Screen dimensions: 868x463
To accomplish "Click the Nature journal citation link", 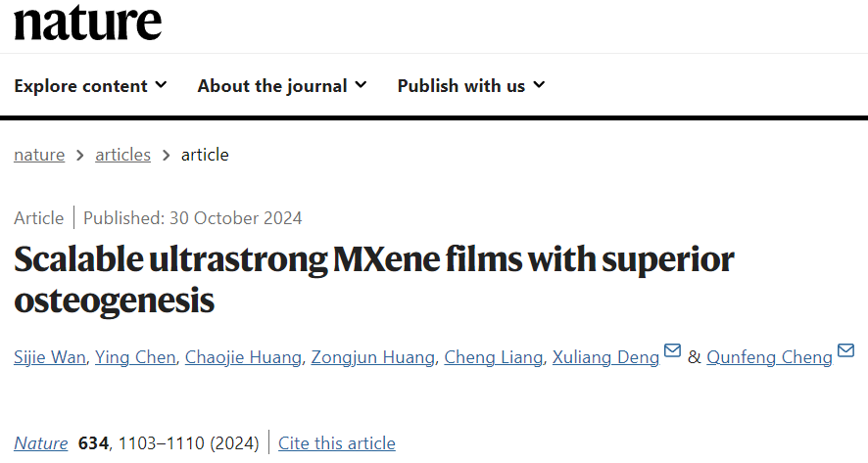I will click(41, 443).
